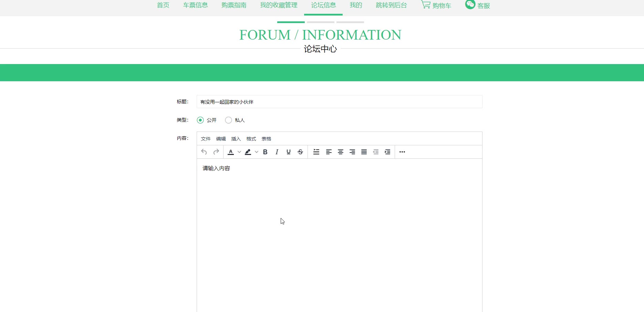Toggle italic formatting

click(x=277, y=152)
